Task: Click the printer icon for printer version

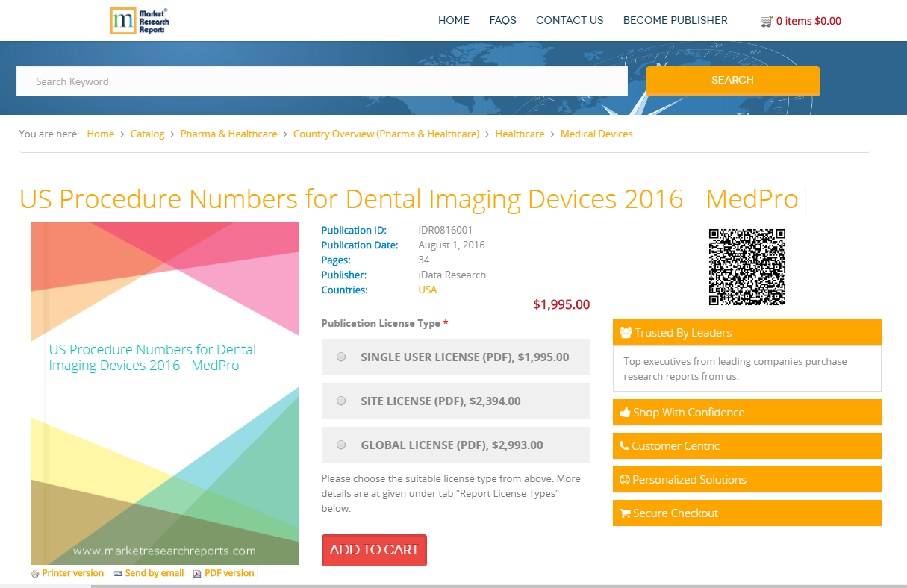Action: (x=35, y=573)
